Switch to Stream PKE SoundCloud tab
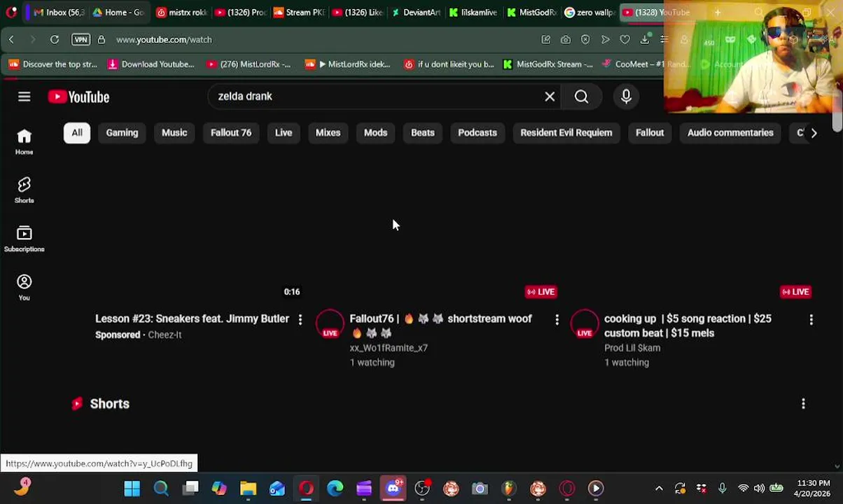This screenshot has height=504, width=843. coord(298,13)
